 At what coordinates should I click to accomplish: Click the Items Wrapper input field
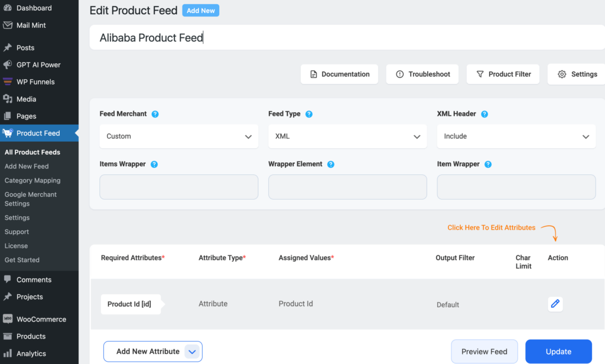coord(178,187)
